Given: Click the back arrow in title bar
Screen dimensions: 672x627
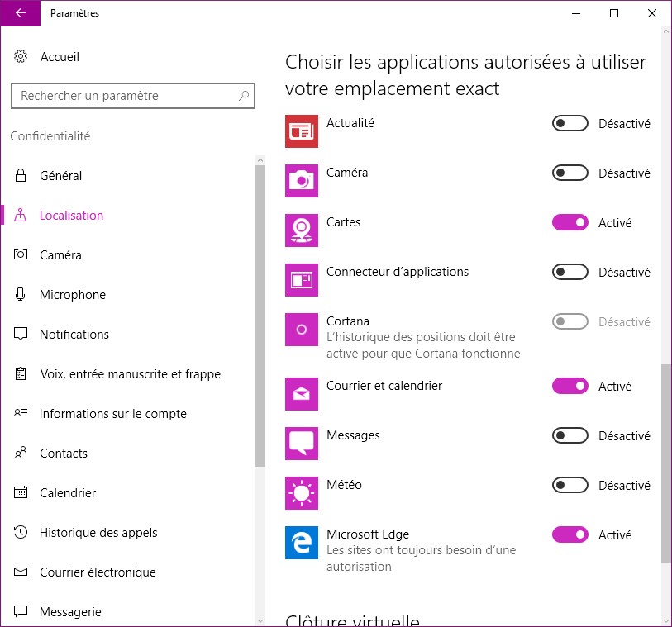Looking at the screenshot, I should click(x=20, y=13).
